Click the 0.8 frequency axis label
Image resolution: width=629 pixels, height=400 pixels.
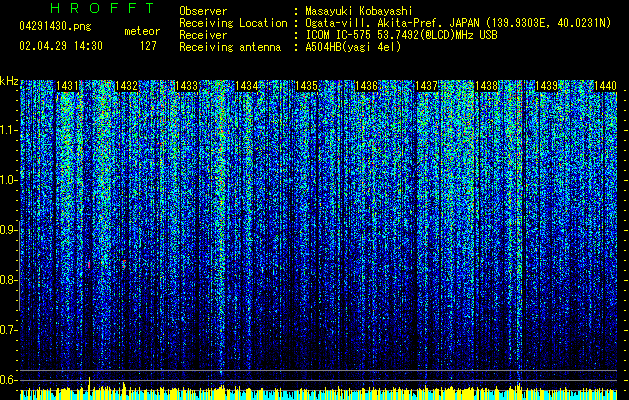click(9, 280)
